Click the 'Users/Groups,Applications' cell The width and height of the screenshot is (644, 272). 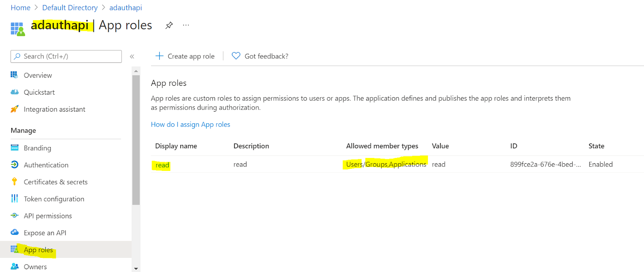click(386, 164)
